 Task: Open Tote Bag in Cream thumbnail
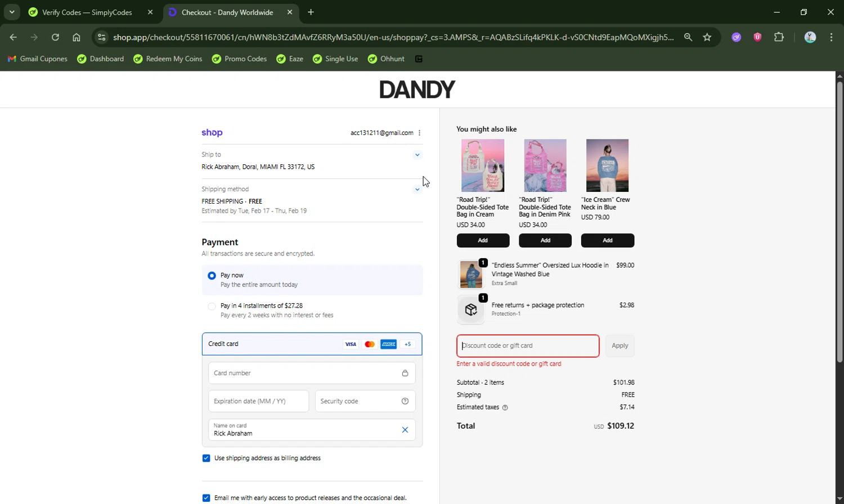(x=483, y=165)
